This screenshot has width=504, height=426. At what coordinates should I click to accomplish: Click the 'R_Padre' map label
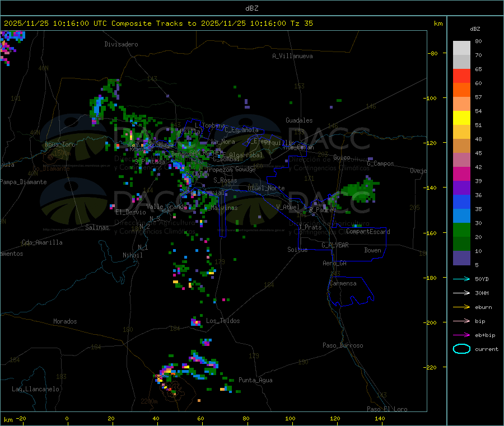coord(321,210)
